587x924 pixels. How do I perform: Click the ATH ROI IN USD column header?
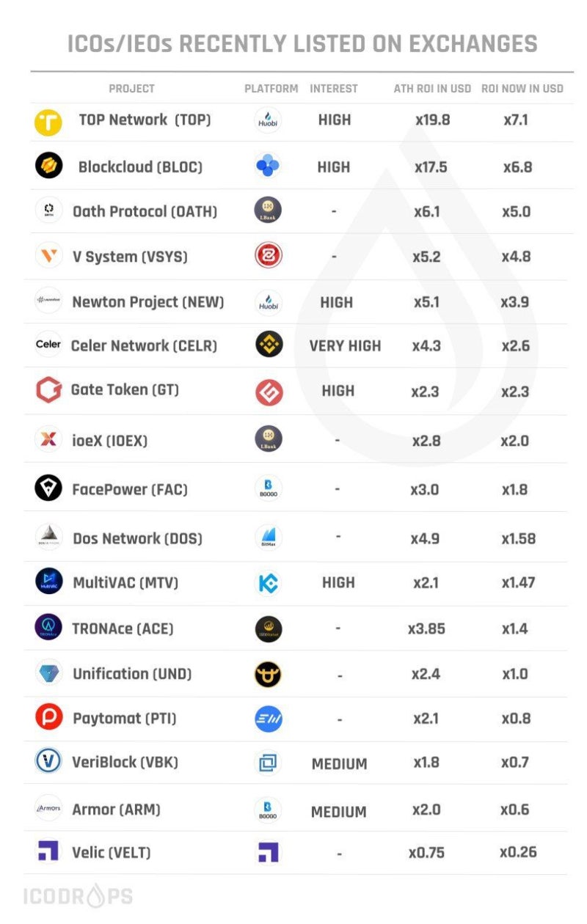point(432,88)
